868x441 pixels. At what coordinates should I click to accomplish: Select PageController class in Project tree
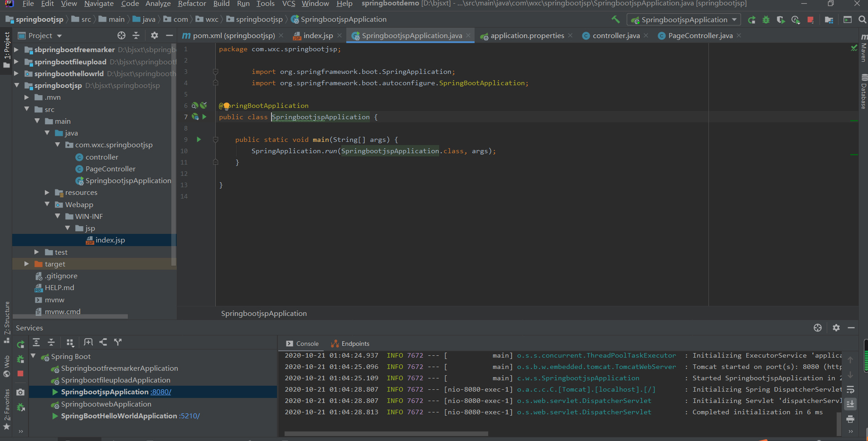click(x=111, y=169)
